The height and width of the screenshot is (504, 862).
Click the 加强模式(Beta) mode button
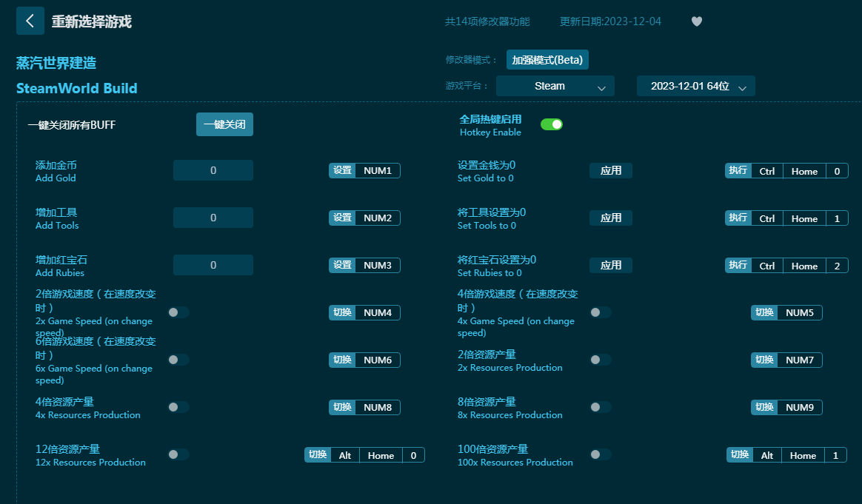[547, 60]
